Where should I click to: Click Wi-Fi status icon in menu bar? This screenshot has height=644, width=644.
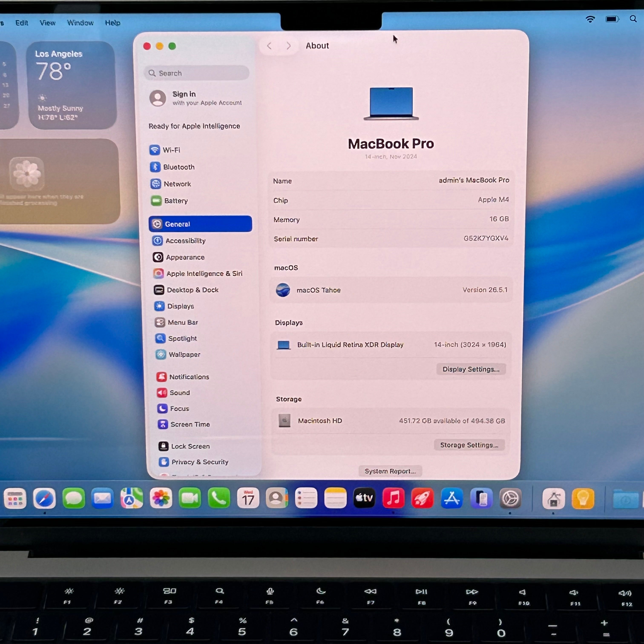590,19
